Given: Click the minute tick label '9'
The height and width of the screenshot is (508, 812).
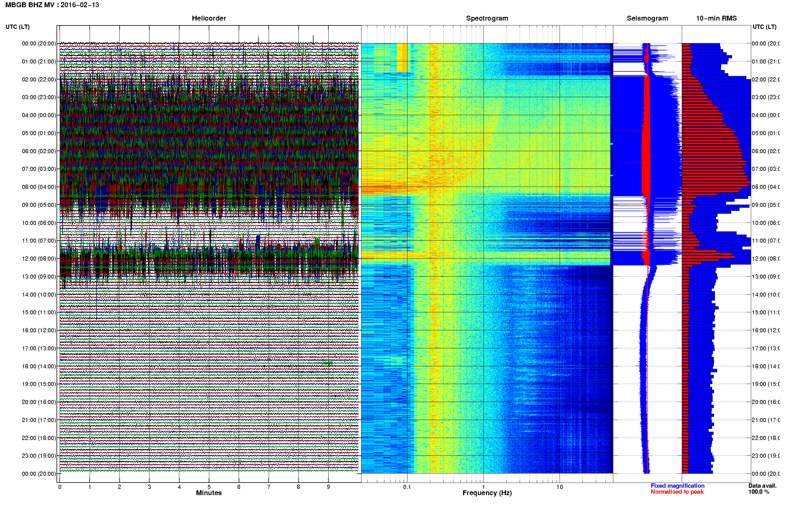Looking at the screenshot, I should click(328, 487).
